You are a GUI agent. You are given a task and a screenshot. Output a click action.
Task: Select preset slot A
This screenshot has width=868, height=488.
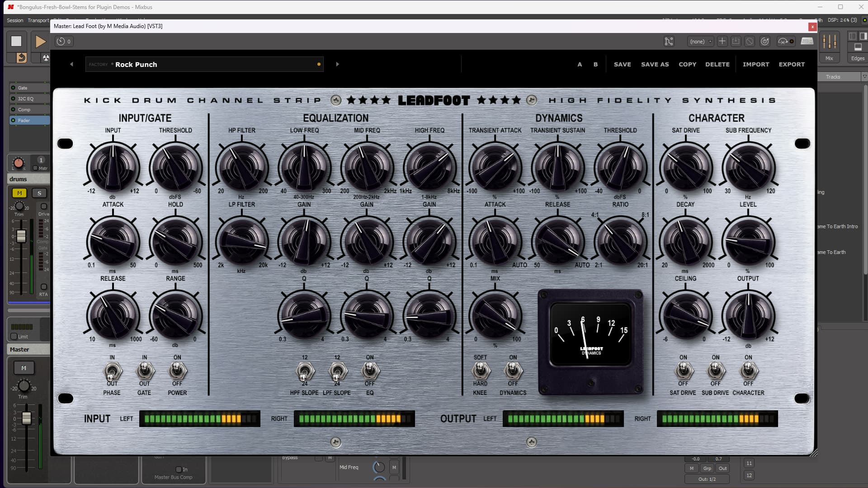pyautogui.click(x=580, y=64)
